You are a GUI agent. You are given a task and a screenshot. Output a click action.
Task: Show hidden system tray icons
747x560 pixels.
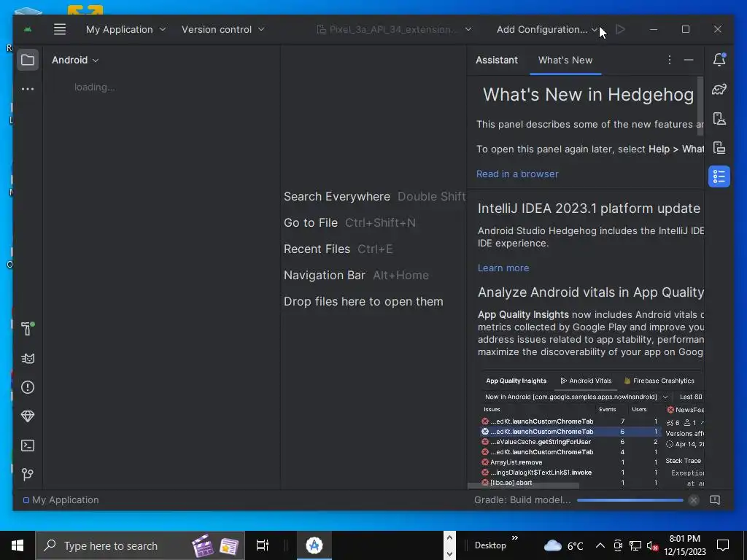(x=600, y=545)
